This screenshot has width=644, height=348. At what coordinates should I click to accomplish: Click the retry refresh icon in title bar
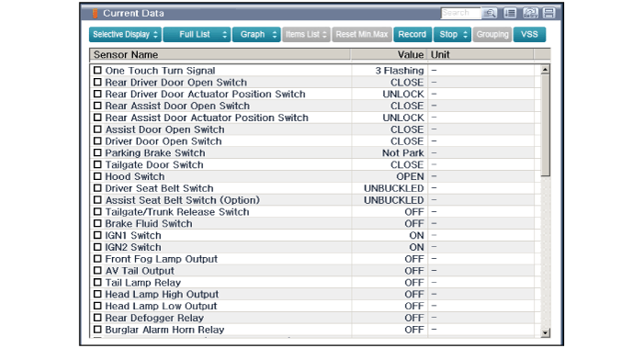[x=530, y=13]
